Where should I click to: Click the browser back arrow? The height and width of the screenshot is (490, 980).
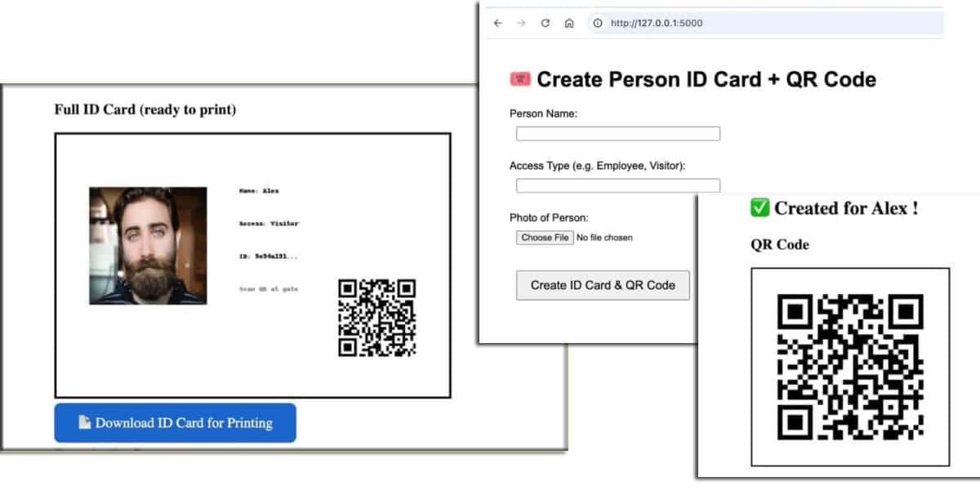(x=498, y=23)
